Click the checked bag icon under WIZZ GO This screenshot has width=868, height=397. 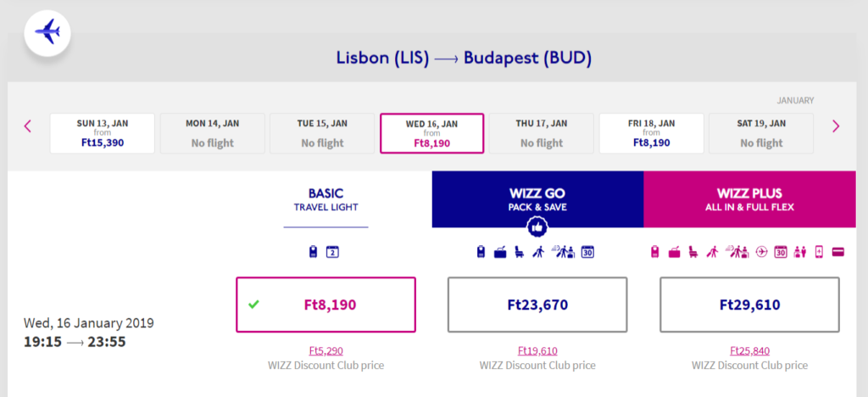point(500,252)
